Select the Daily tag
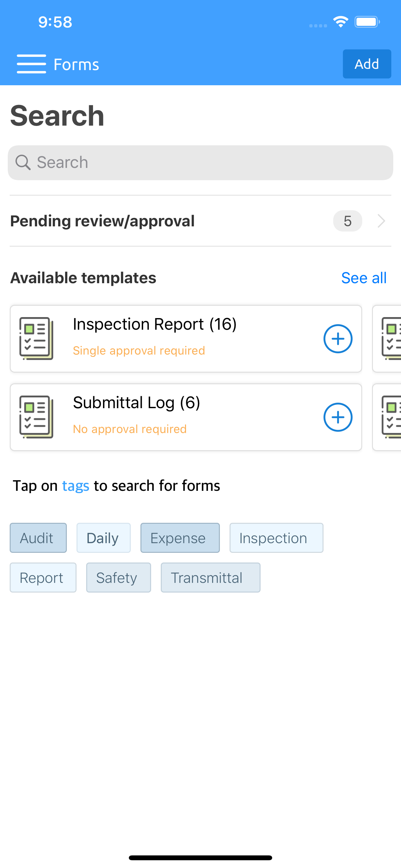Image resolution: width=401 pixels, height=868 pixels. pos(103,538)
